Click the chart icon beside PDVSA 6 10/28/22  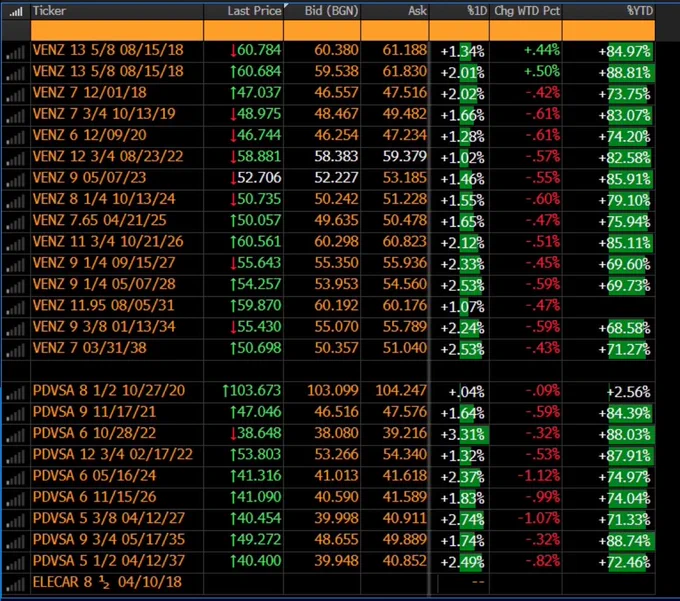[x=15, y=435]
